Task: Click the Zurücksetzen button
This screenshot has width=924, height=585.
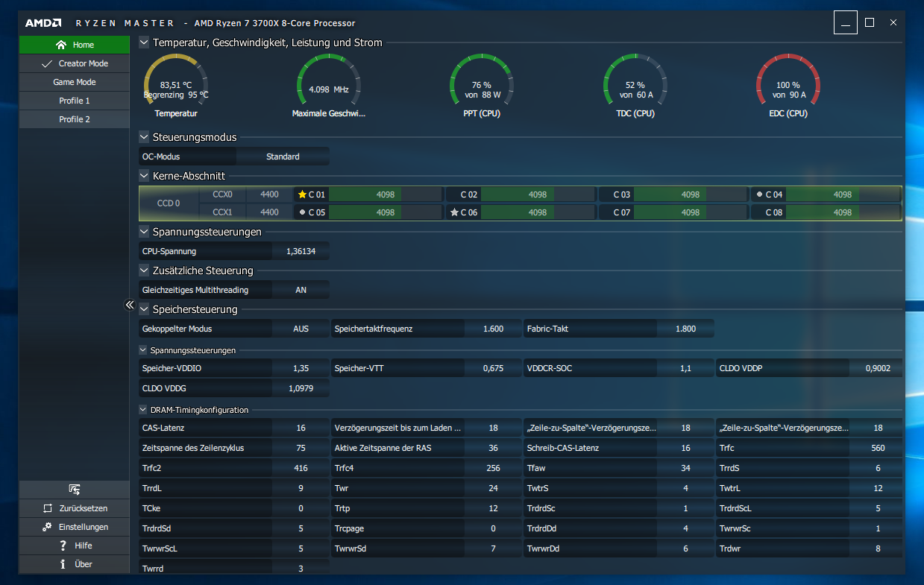Action: coord(74,508)
